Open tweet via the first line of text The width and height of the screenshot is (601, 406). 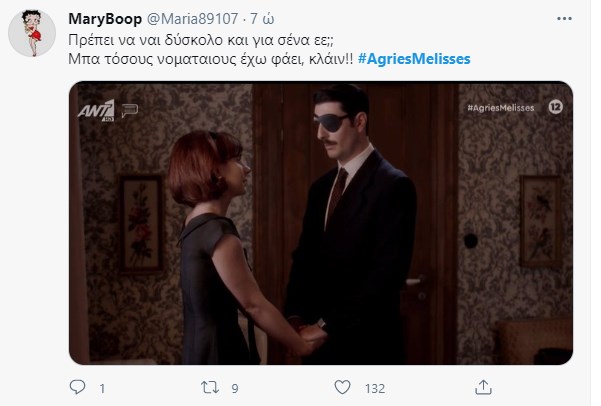pyautogui.click(x=201, y=40)
